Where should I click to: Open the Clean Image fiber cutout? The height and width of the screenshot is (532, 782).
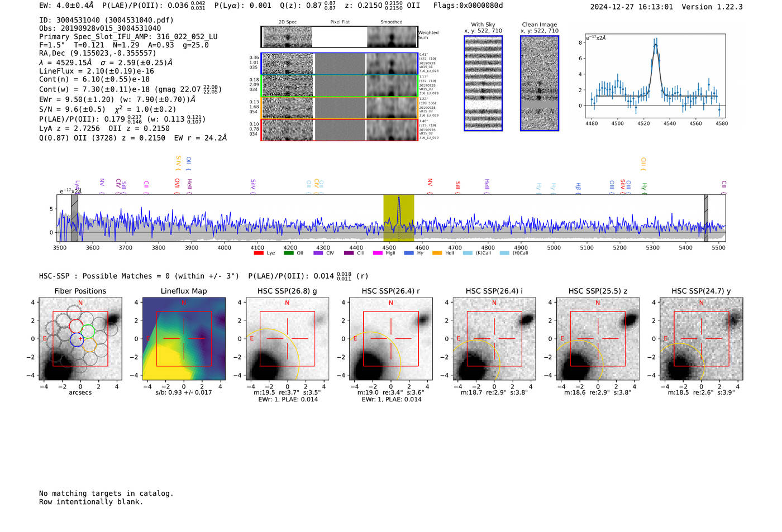[540, 83]
